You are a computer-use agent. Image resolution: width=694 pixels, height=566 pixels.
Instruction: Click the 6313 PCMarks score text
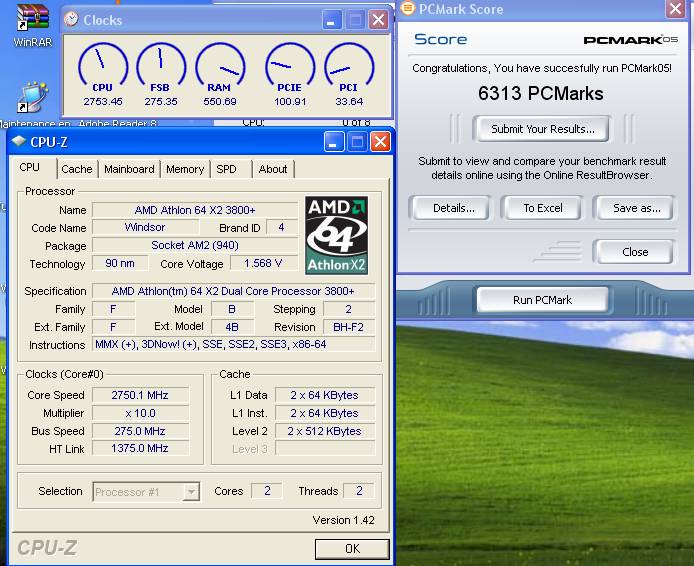coord(541,93)
